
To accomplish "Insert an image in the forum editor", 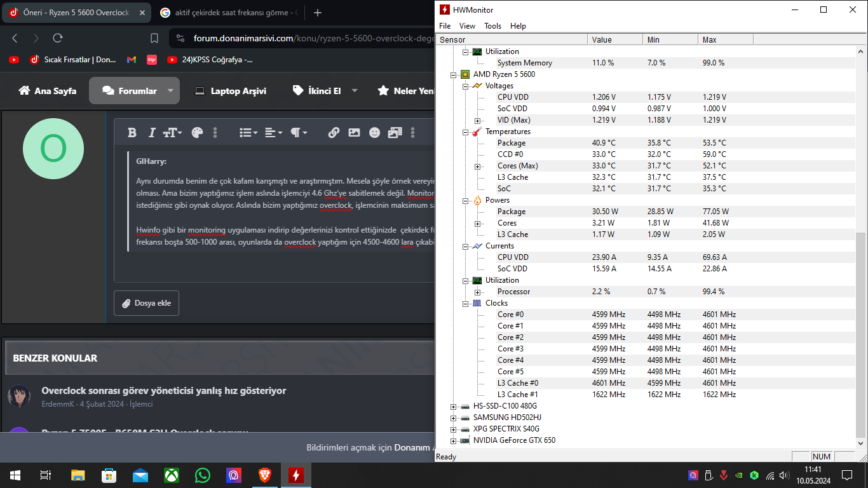I will pyautogui.click(x=354, y=133).
